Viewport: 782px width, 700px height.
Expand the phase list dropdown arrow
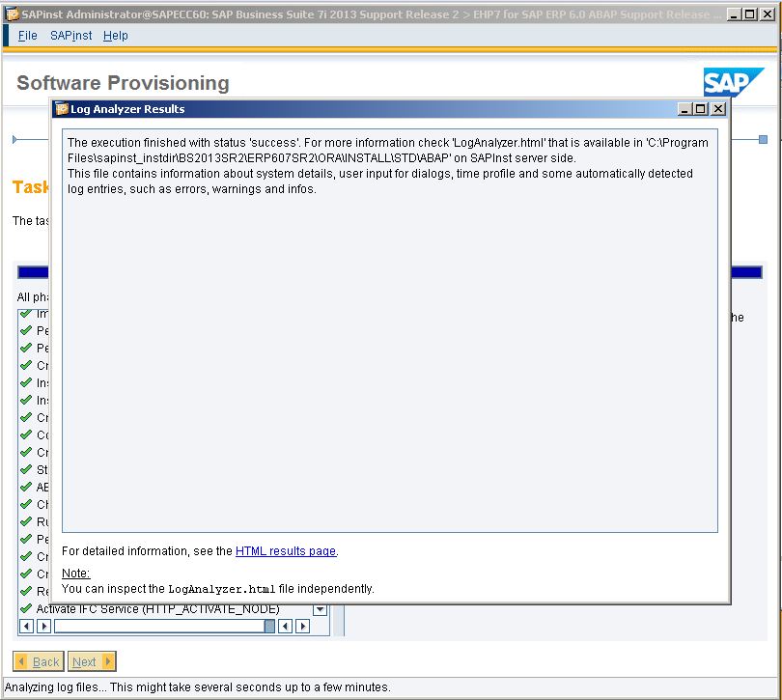321,609
